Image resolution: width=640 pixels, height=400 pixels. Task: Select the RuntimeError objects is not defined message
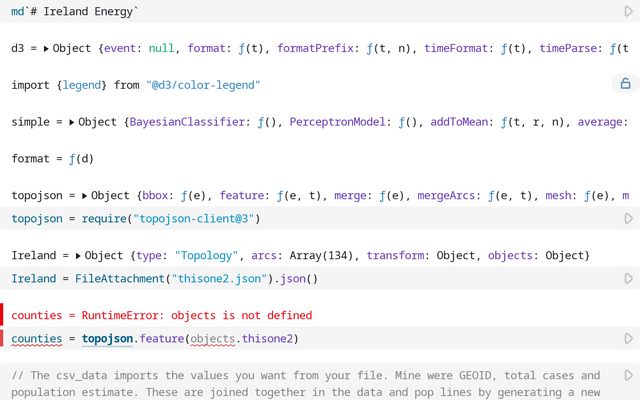click(161, 315)
